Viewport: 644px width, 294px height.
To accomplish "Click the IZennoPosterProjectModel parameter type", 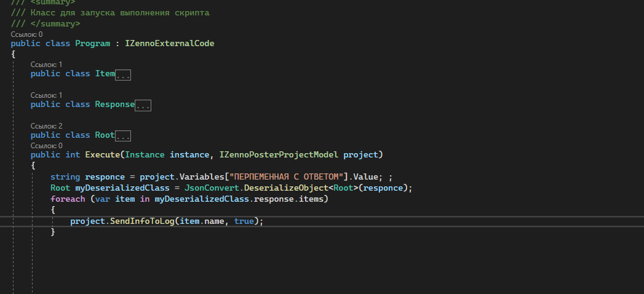I will pos(279,154).
